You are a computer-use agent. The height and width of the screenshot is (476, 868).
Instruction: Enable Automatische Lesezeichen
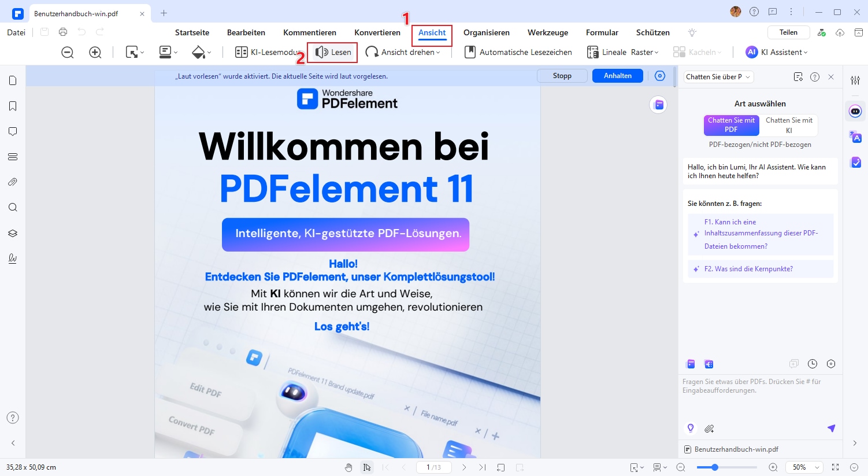tap(518, 52)
